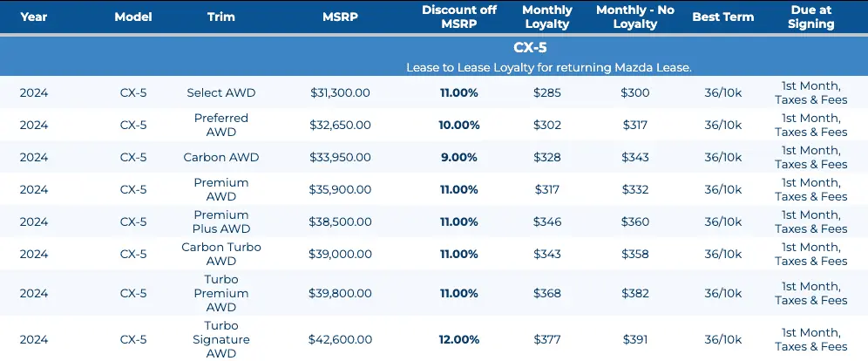
Task: Select the Monthly Loyalty column header
Action: tap(547, 17)
